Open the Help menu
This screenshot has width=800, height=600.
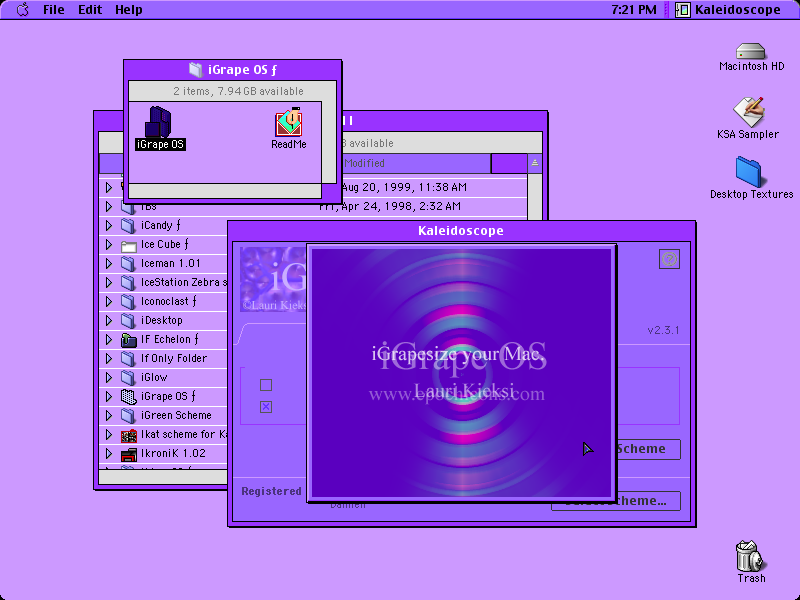tap(129, 9)
